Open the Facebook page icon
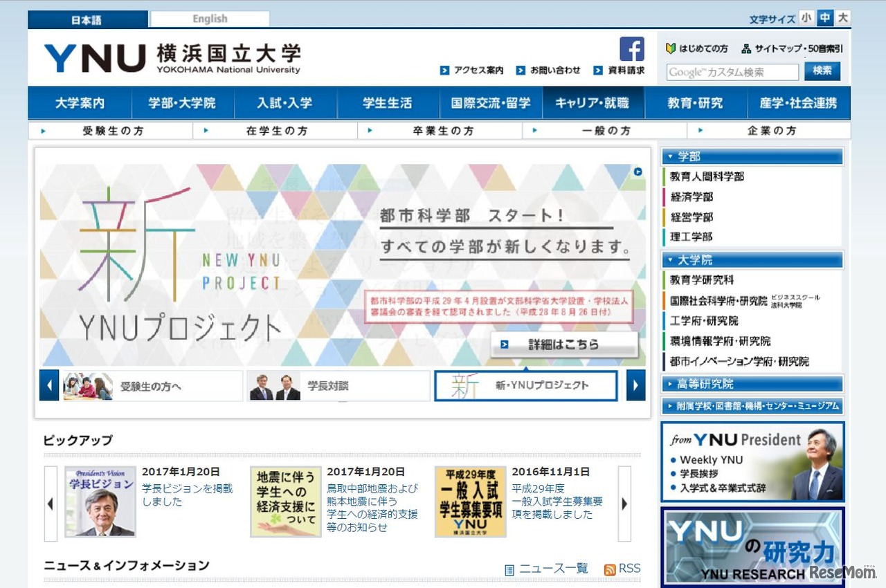The height and width of the screenshot is (588, 886). (x=631, y=49)
